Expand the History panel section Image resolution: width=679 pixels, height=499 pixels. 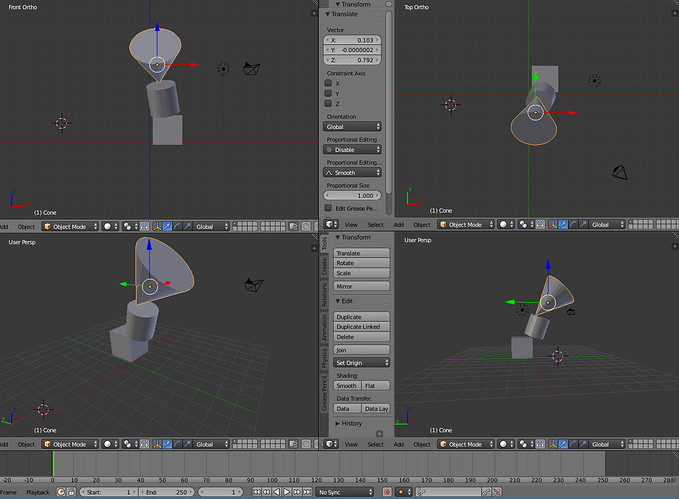click(x=350, y=424)
